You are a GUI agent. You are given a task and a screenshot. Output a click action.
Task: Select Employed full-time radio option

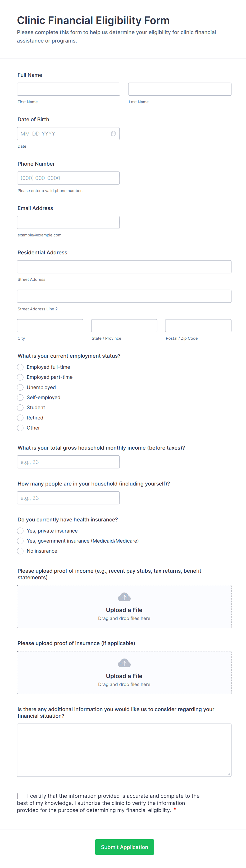pyautogui.click(x=21, y=367)
